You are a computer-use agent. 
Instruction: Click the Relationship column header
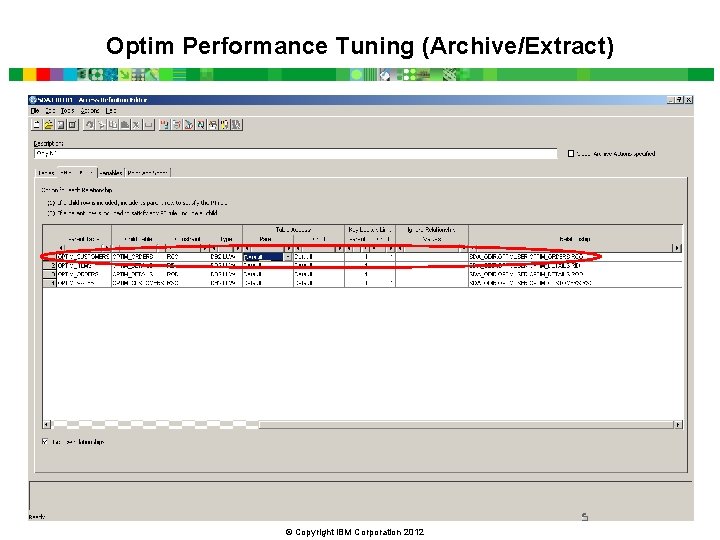click(x=575, y=239)
